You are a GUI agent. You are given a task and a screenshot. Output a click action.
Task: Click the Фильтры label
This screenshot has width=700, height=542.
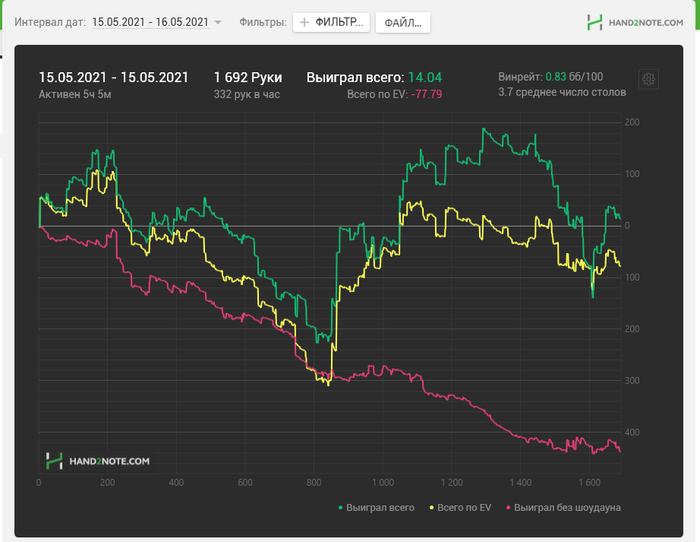point(262,22)
